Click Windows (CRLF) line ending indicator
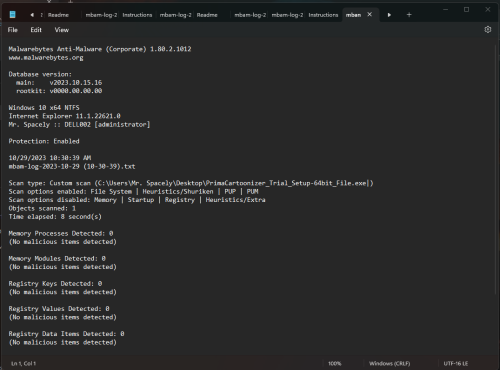The image size is (500, 370). click(389, 363)
